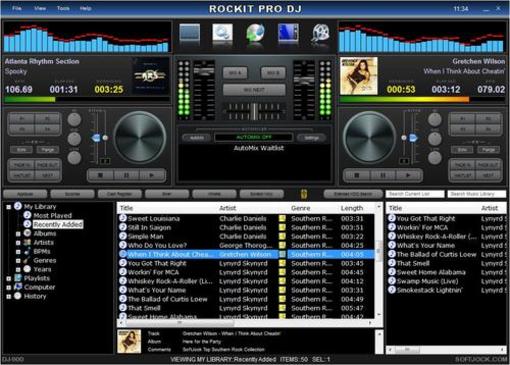Screen dimensions: 510x365
Task: Expand the Genres tree node
Action: pos(18,260)
